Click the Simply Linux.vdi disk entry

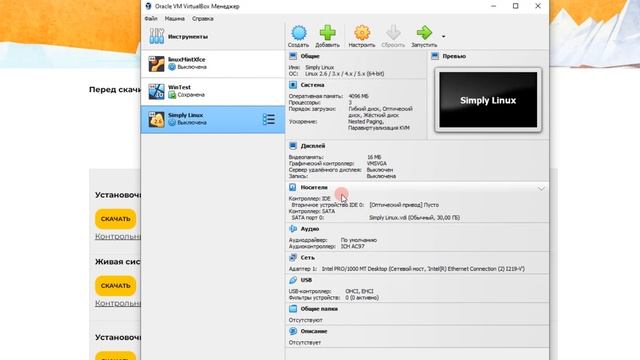coord(414,218)
